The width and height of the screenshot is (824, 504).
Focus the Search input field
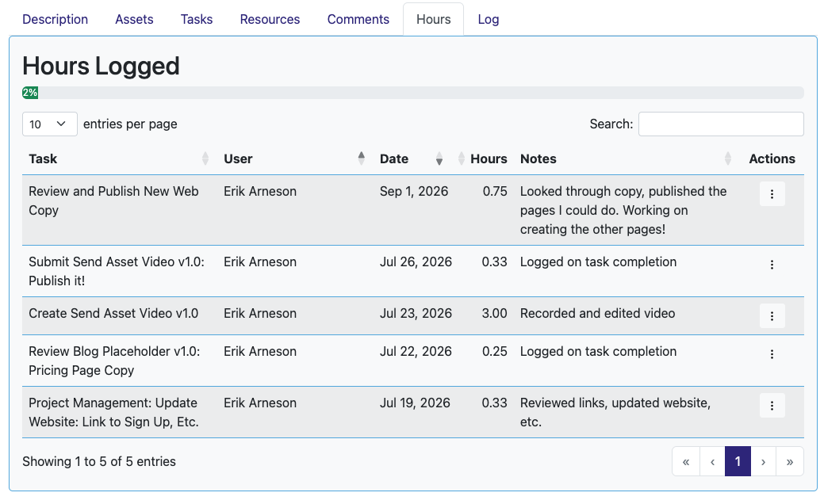point(721,124)
